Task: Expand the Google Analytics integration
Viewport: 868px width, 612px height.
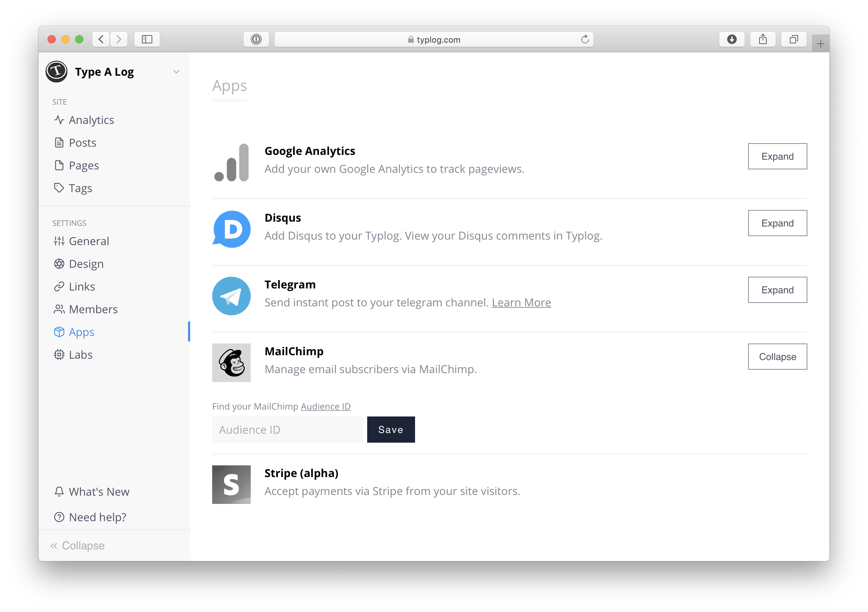Action: (x=777, y=156)
